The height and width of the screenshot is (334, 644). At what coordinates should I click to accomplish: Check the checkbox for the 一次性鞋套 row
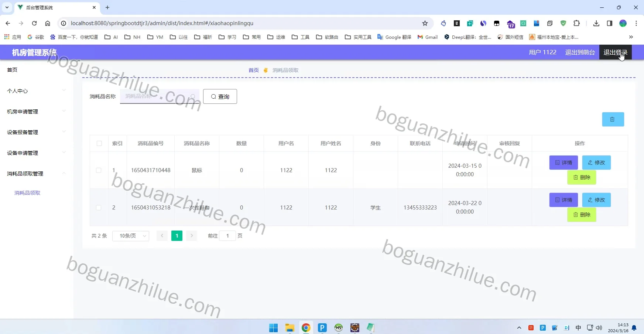99,208
